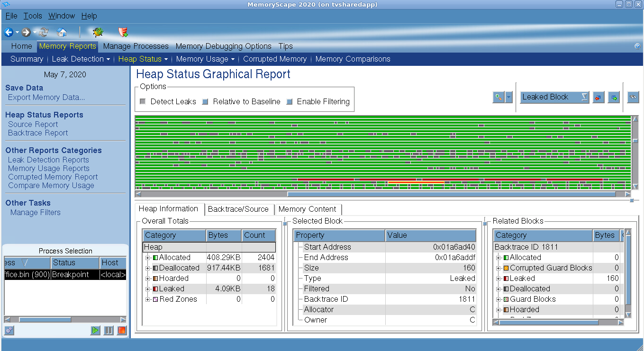Open the Tools menu
The width and height of the screenshot is (644, 351).
[33, 16]
